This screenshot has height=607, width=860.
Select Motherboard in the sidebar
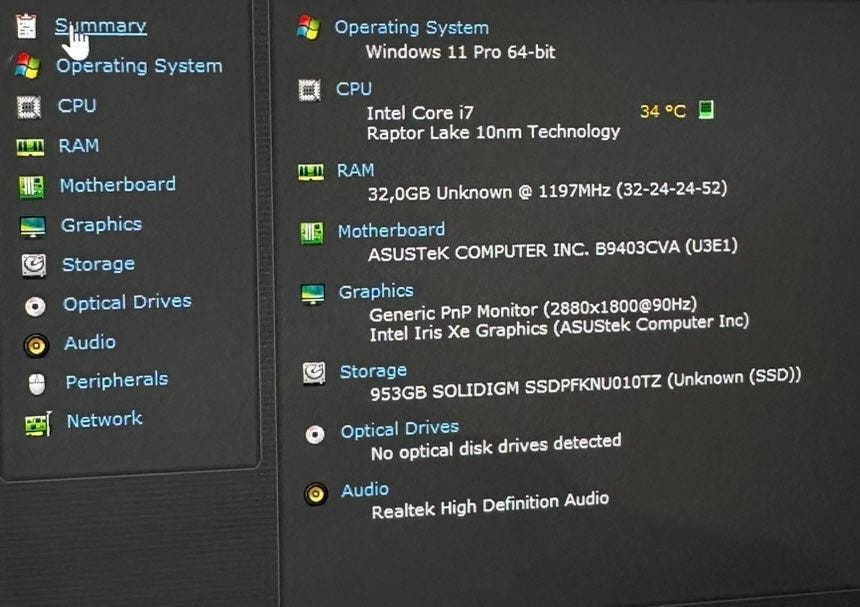pos(118,185)
